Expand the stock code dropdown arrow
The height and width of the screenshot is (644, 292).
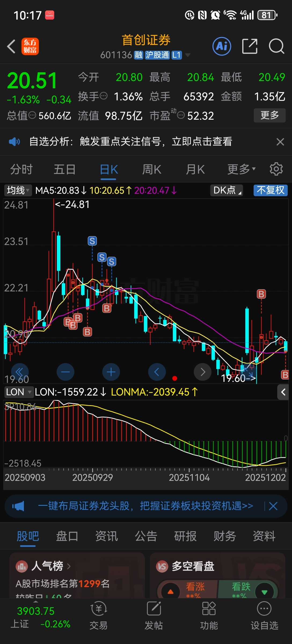click(x=188, y=55)
